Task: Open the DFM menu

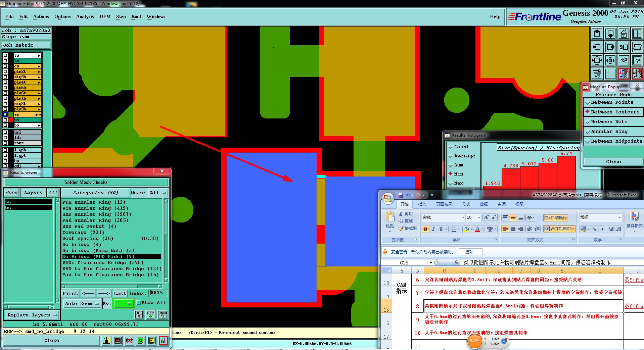Action: (x=105, y=16)
